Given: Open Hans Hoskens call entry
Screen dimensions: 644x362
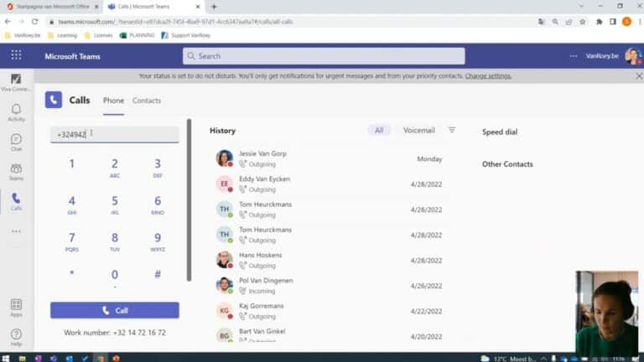Looking at the screenshot, I should 329,261.
